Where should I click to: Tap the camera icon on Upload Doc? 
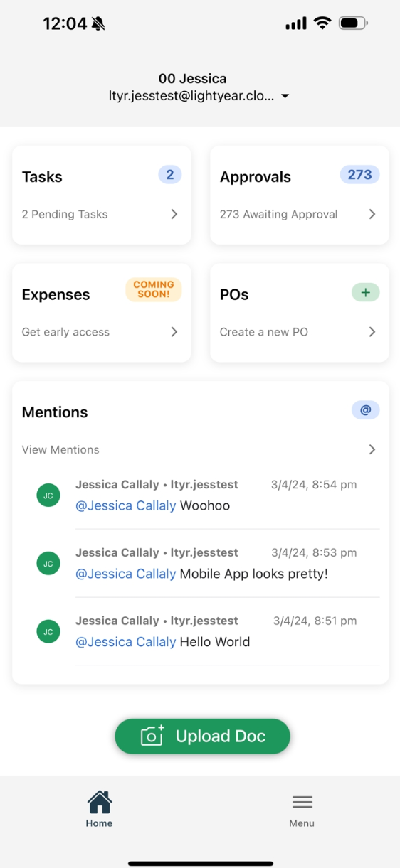click(x=152, y=736)
